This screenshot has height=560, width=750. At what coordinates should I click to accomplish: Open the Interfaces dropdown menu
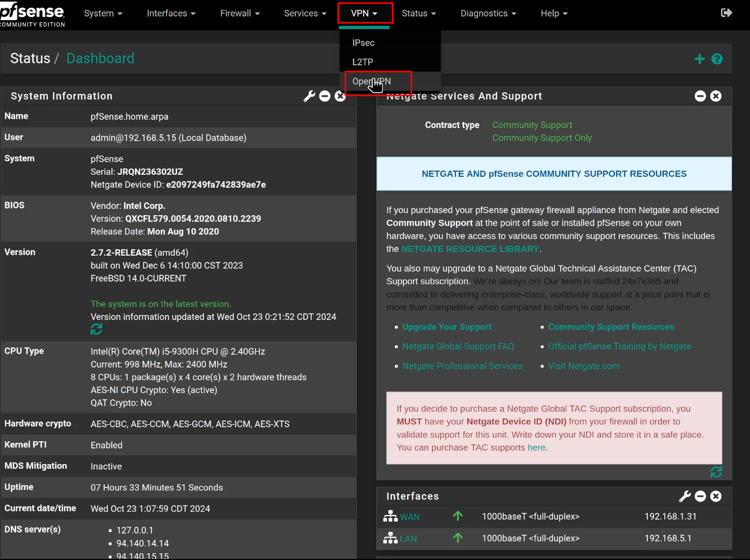tap(171, 13)
